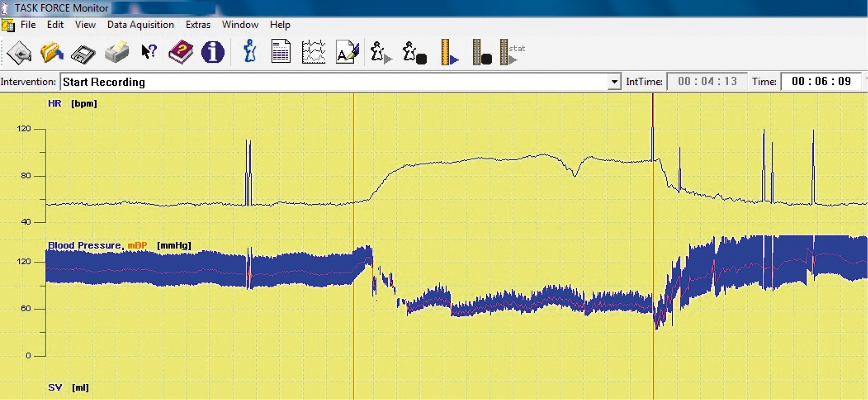Save recording with the floppy disk icon
This screenshot has width=868, height=400.
pos(83,53)
